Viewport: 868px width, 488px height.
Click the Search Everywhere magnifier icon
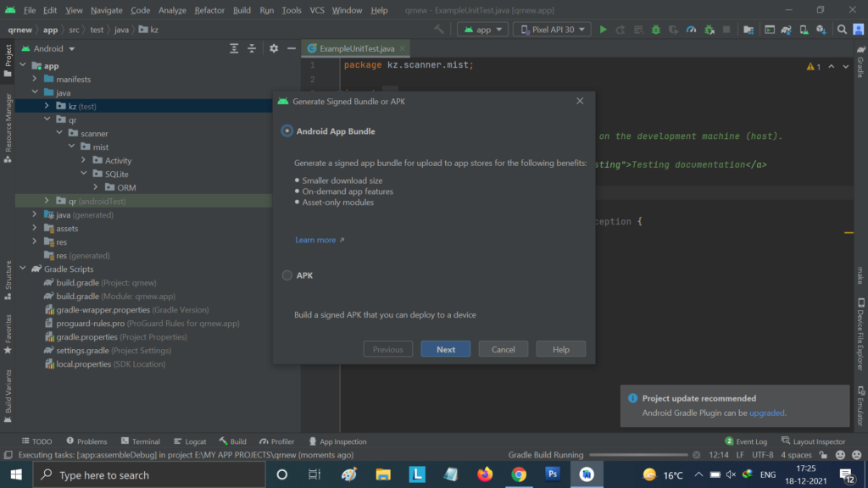842,30
